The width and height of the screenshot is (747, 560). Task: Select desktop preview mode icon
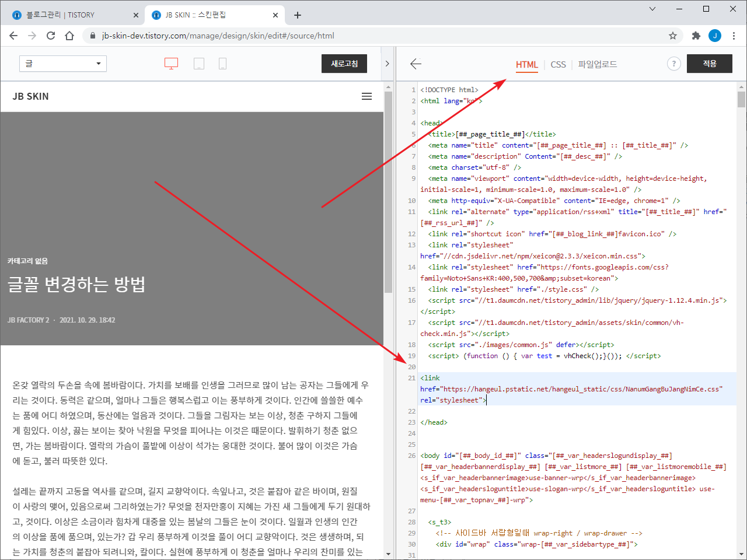171,64
